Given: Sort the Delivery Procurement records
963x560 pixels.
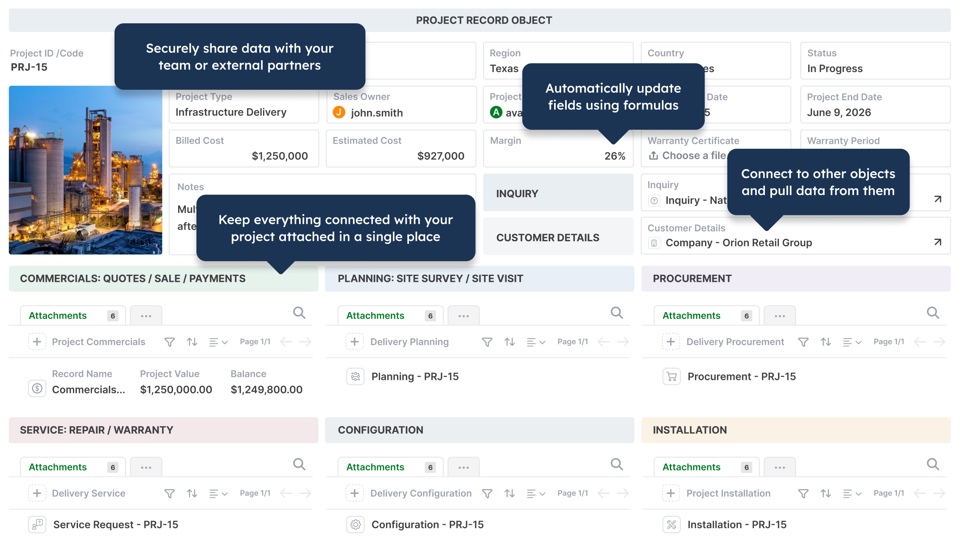Looking at the screenshot, I should [826, 341].
